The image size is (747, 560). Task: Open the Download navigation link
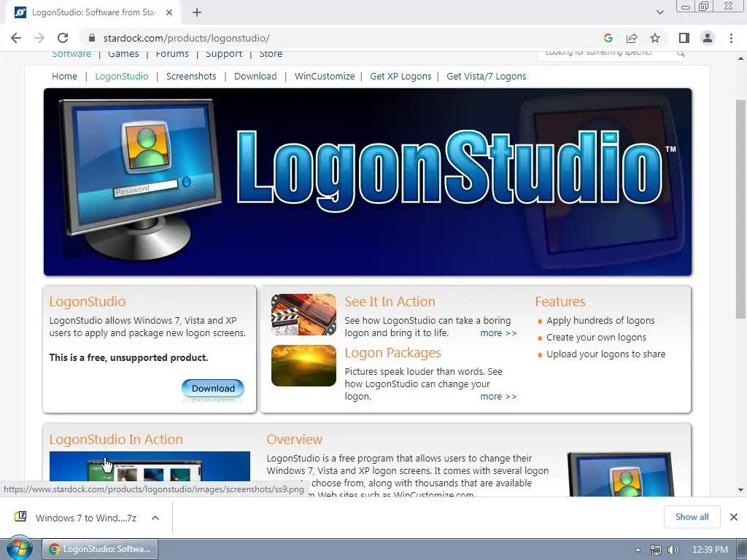point(255,76)
